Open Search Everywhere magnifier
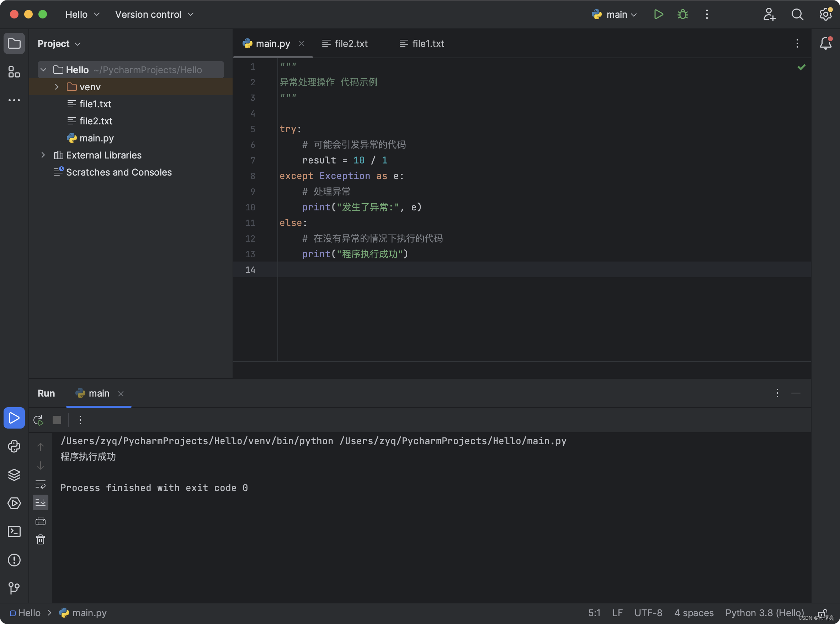Viewport: 840px width, 624px height. click(797, 14)
